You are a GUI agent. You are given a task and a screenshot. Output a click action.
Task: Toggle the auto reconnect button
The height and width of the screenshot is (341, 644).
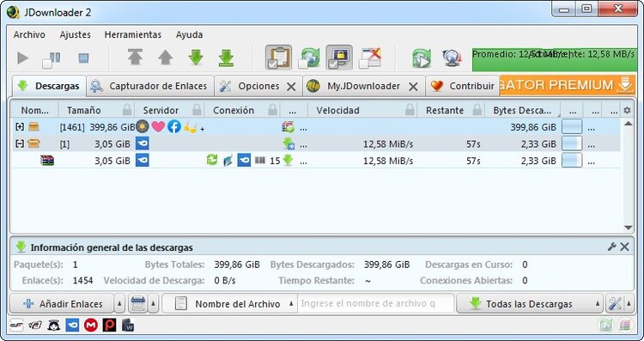(309, 58)
